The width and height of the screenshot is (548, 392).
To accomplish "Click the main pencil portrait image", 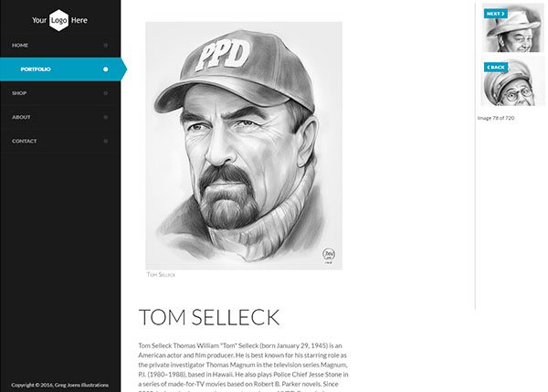I will coord(244,144).
